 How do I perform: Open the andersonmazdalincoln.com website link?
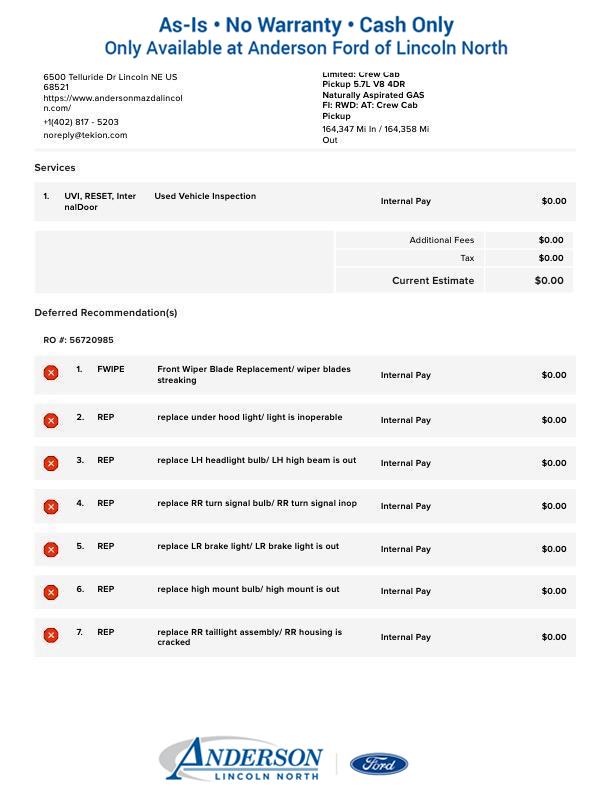pos(112,103)
